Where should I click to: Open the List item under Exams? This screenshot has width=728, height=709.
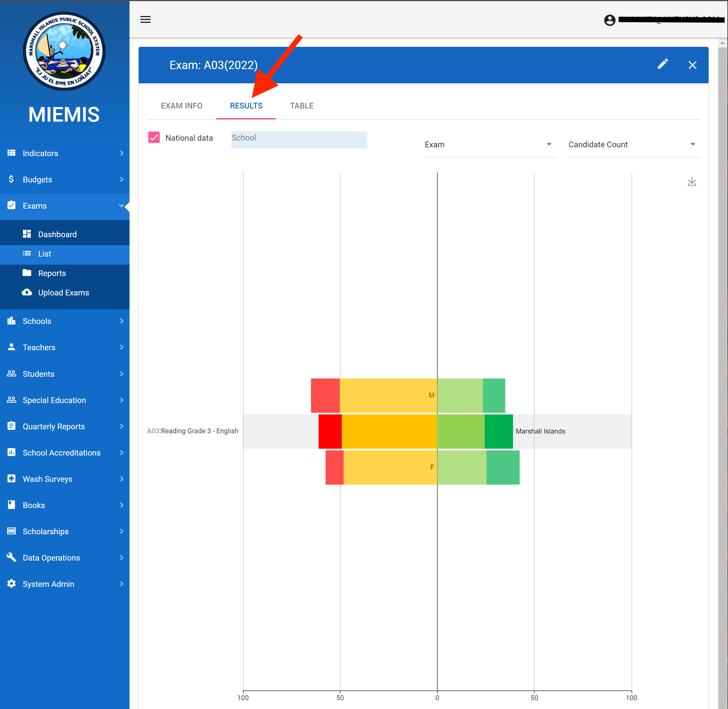45,254
